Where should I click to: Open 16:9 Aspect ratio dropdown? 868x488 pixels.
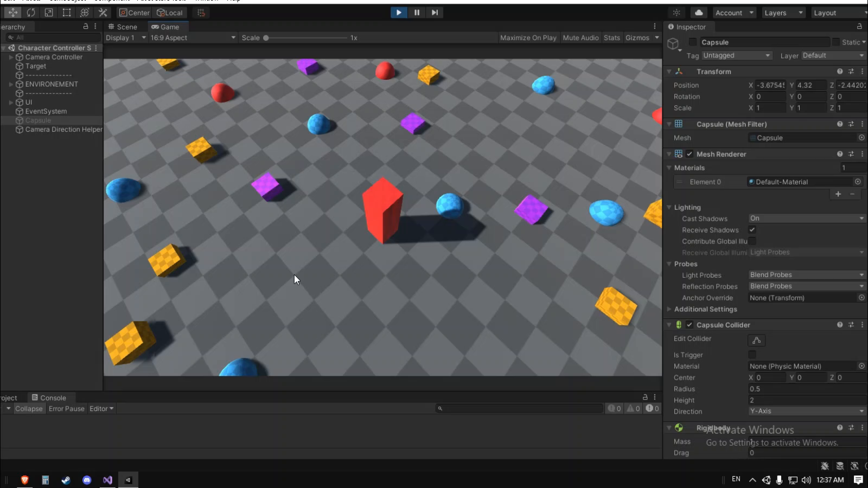click(x=193, y=37)
